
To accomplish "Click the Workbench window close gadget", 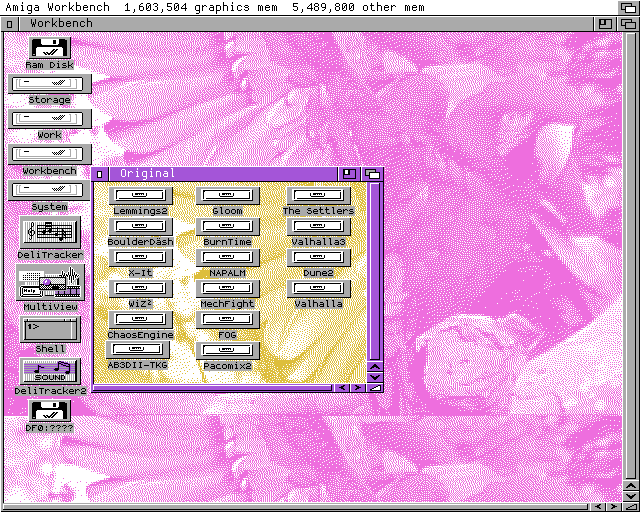I will (x=9, y=24).
